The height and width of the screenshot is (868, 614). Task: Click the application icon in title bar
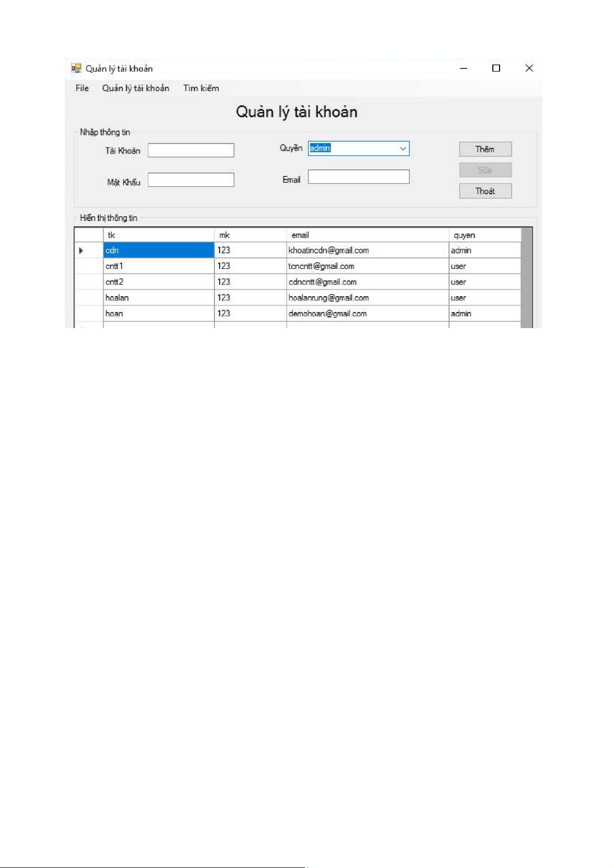pyautogui.click(x=76, y=69)
